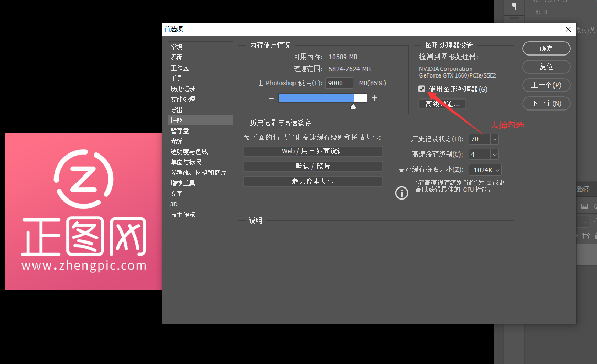Click the info icon beside the GPU cache note
The width and height of the screenshot is (597, 364).
pyautogui.click(x=401, y=193)
